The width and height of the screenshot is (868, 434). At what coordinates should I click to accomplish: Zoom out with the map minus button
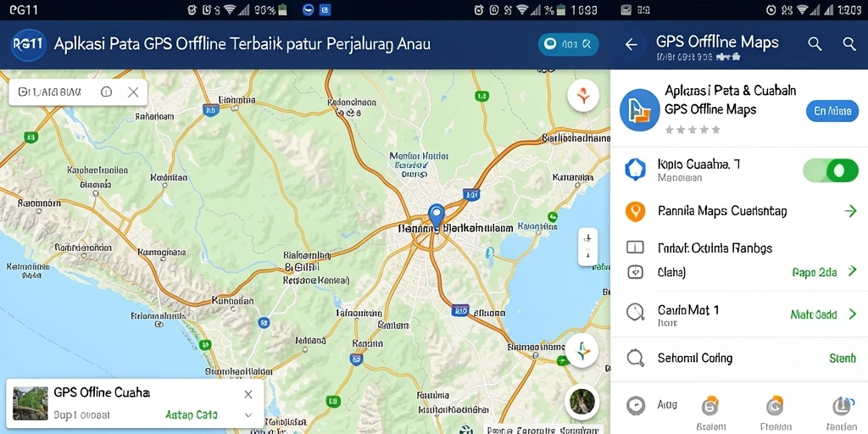(587, 256)
